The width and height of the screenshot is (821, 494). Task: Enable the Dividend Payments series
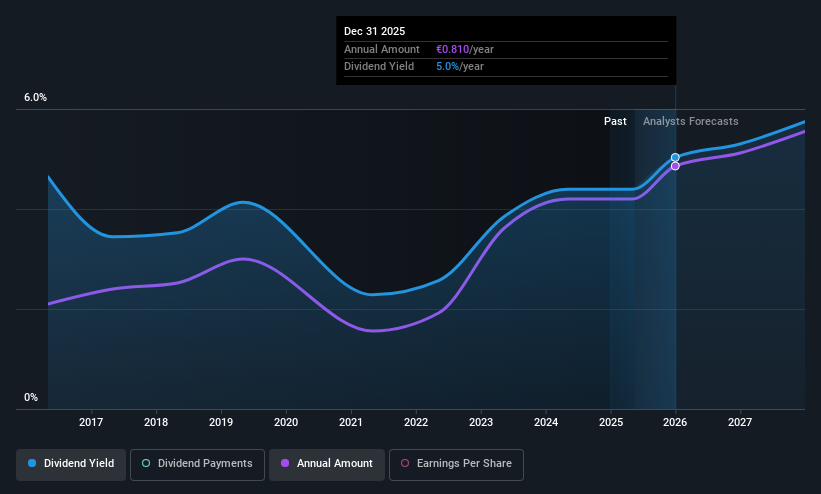pyautogui.click(x=197, y=464)
